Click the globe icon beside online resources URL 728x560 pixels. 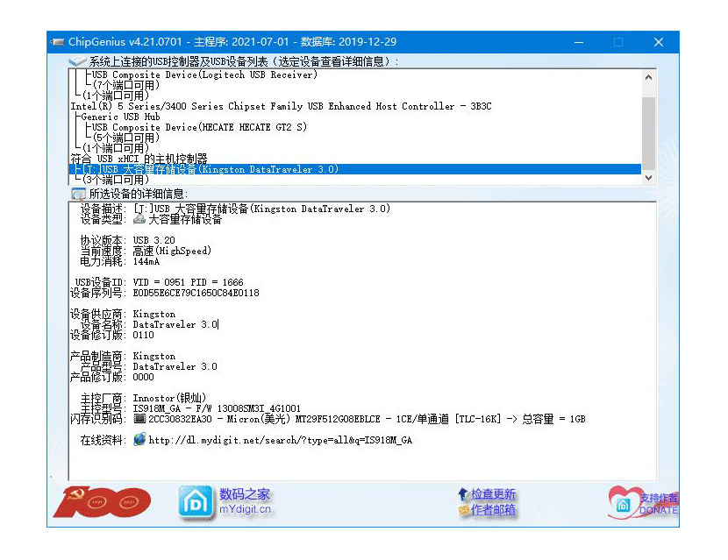click(139, 440)
